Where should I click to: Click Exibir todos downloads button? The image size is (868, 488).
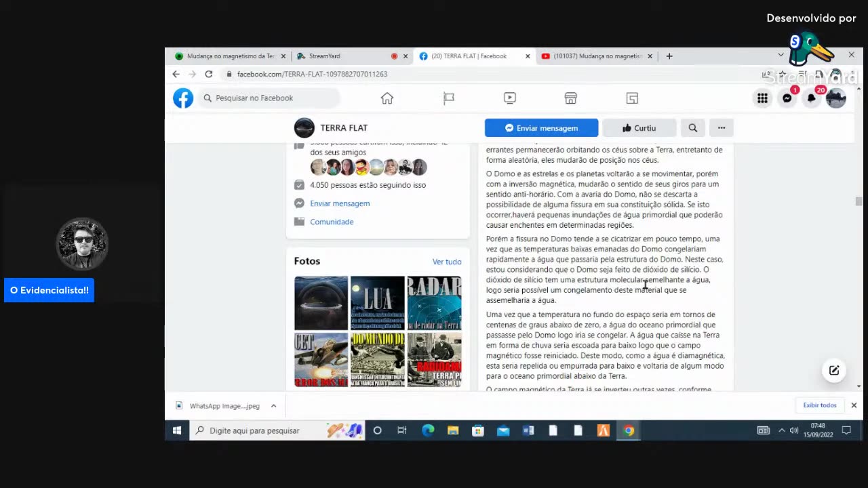click(820, 405)
